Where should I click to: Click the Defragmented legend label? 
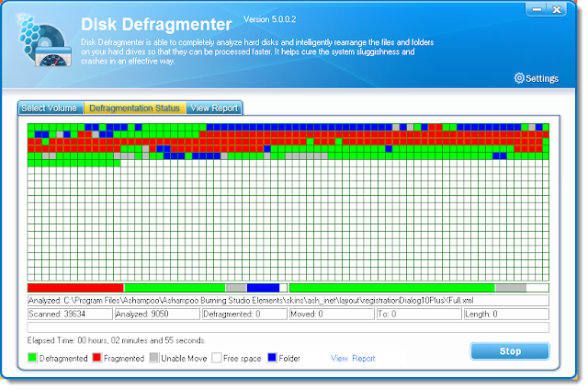pyautogui.click(x=63, y=359)
